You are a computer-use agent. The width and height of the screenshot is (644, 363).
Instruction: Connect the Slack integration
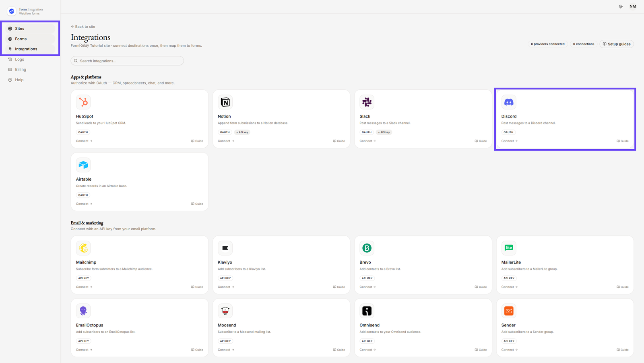(367, 141)
